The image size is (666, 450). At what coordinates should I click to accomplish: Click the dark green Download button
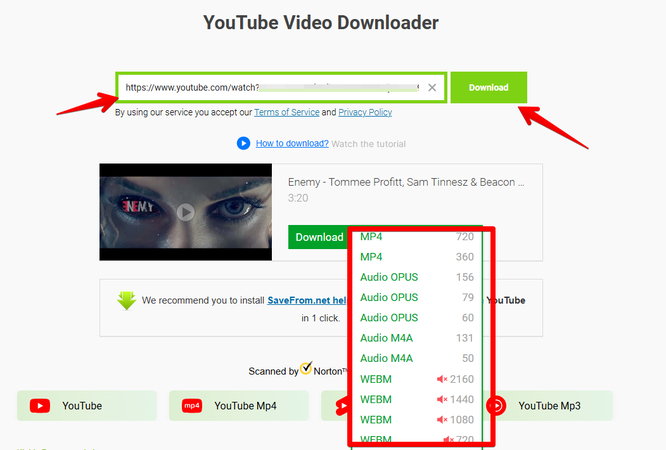pos(319,237)
